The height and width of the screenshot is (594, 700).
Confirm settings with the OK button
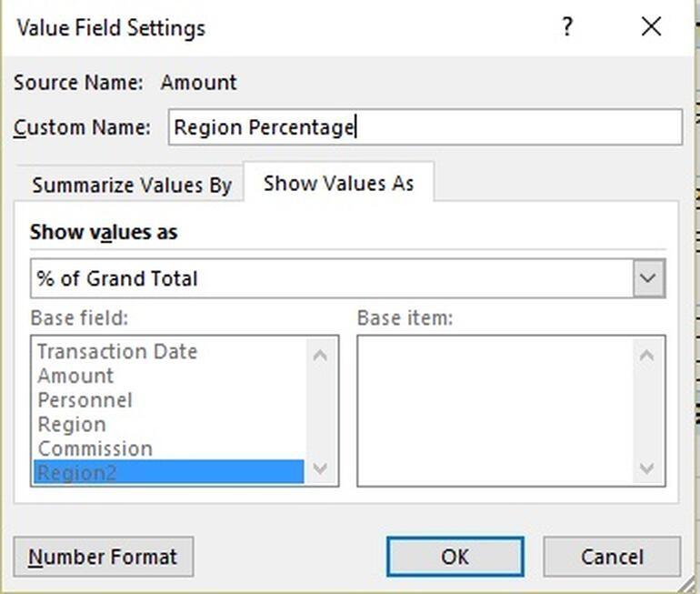point(455,557)
